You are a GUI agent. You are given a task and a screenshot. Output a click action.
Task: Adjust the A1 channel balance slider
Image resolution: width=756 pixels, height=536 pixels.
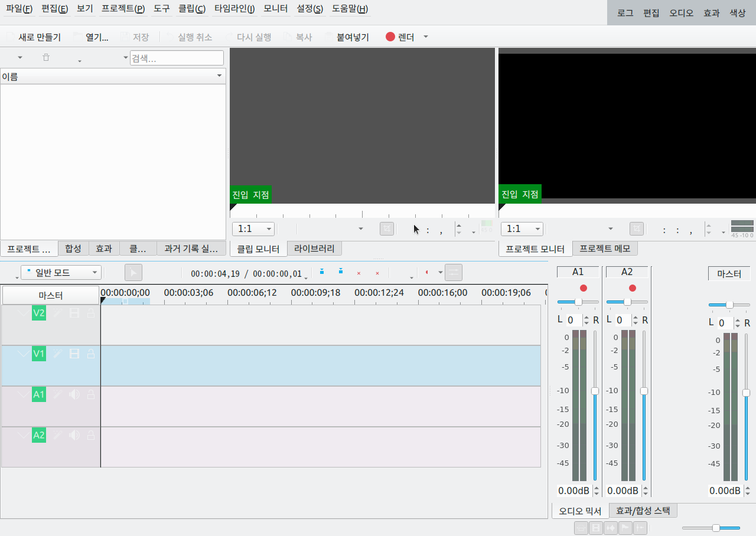tap(578, 302)
